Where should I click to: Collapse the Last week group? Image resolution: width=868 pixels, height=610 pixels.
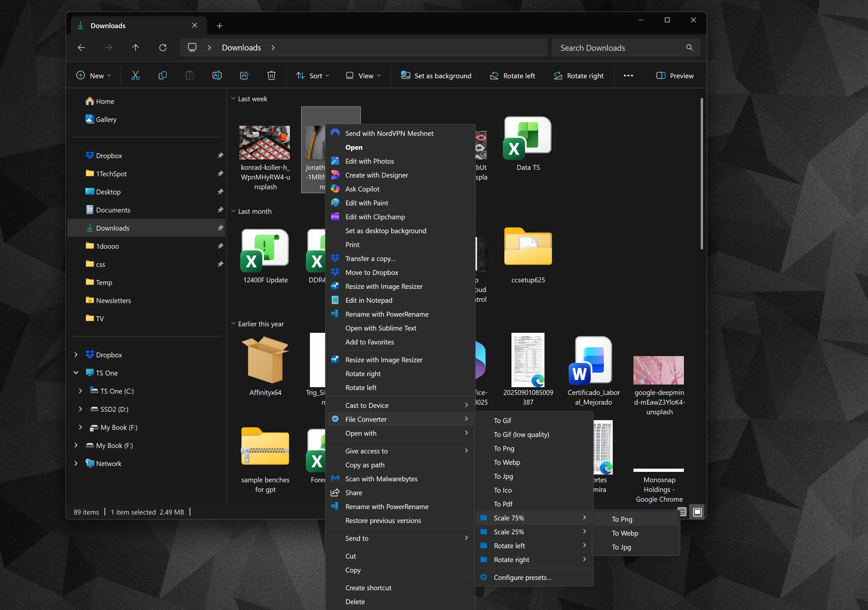pyautogui.click(x=233, y=99)
